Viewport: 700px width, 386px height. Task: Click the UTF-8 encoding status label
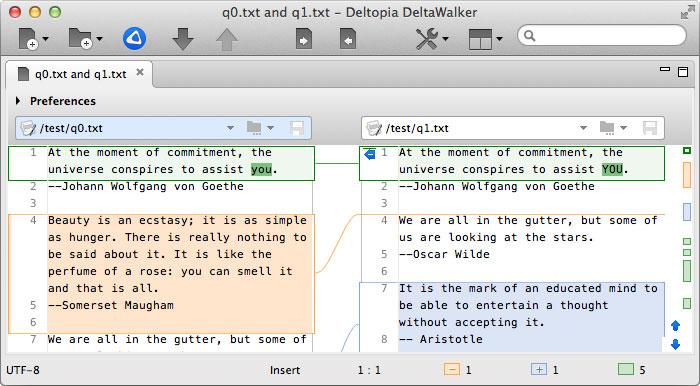tap(23, 370)
